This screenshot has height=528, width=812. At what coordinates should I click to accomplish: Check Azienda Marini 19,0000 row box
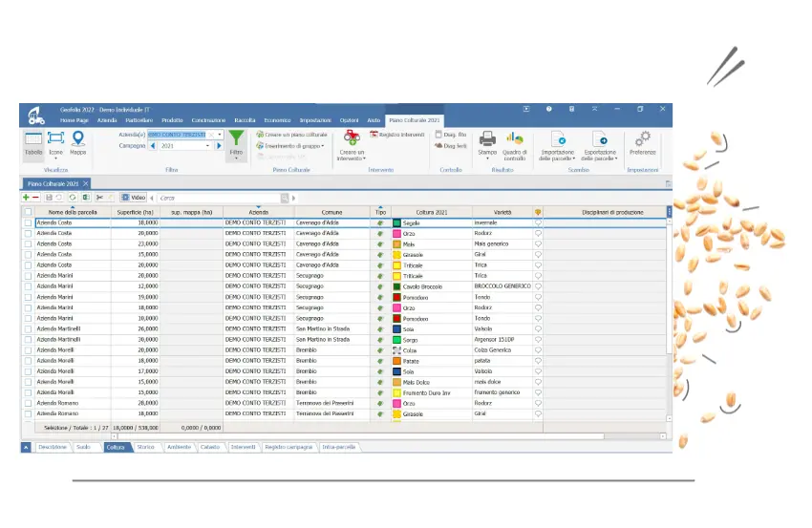28,297
